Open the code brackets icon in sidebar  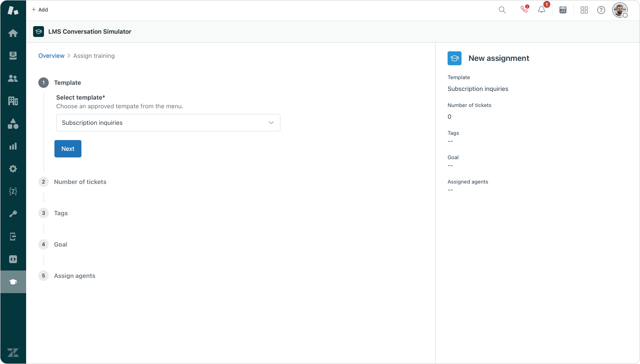13,259
